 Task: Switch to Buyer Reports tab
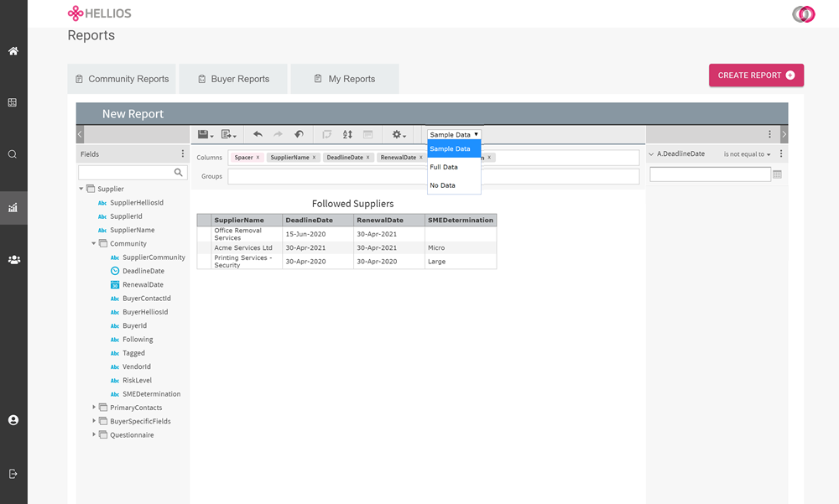coord(233,79)
